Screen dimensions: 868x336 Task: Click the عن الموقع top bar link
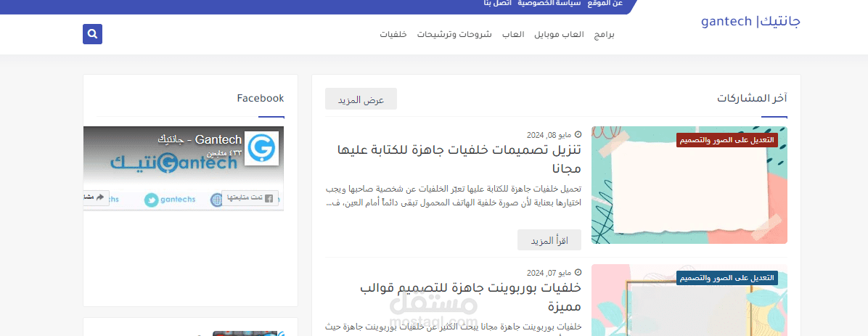tap(606, 4)
